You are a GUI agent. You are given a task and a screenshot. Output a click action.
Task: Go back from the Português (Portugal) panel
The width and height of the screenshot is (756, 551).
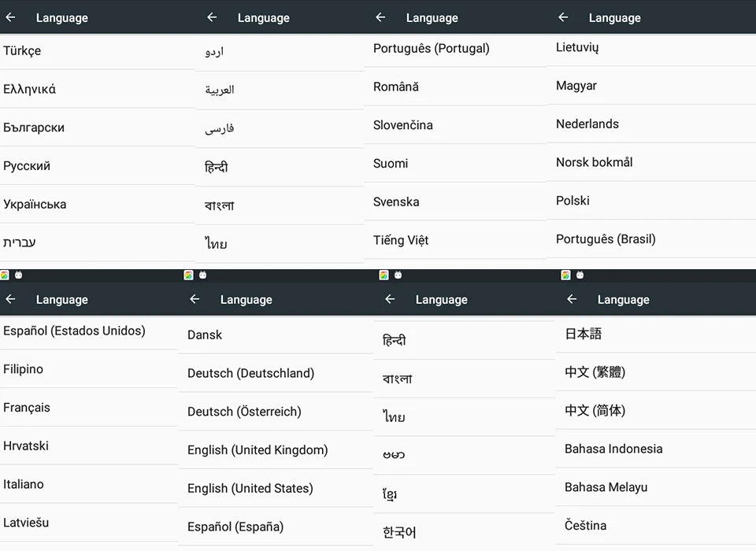pyautogui.click(x=380, y=17)
